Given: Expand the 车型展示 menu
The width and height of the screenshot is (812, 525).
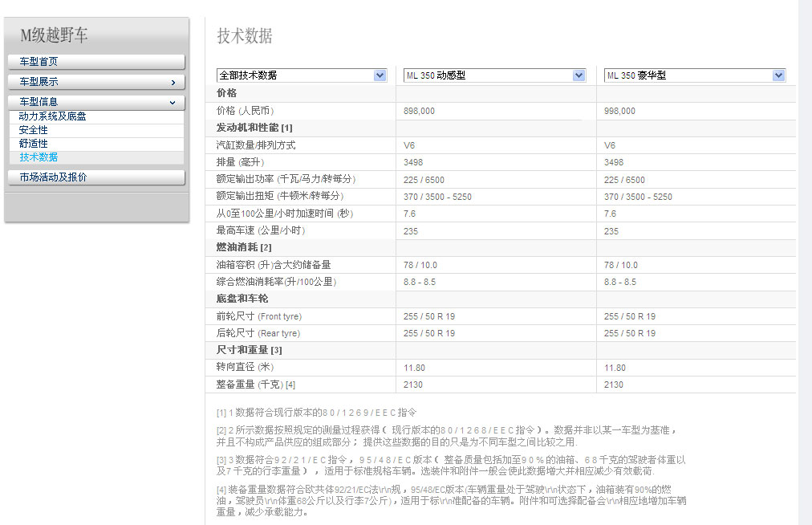Looking at the screenshot, I should (96, 82).
